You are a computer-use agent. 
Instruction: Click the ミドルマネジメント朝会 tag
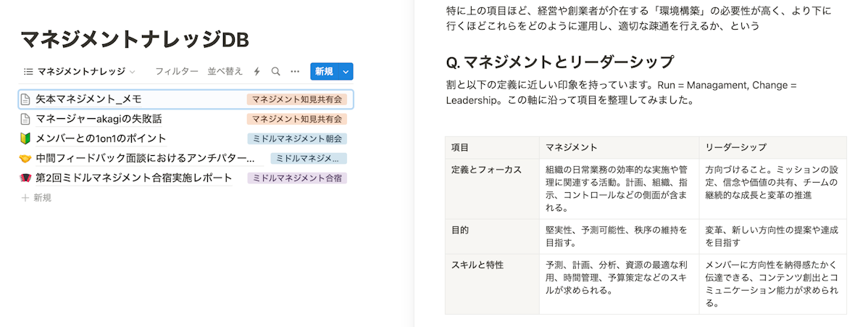coord(297,138)
